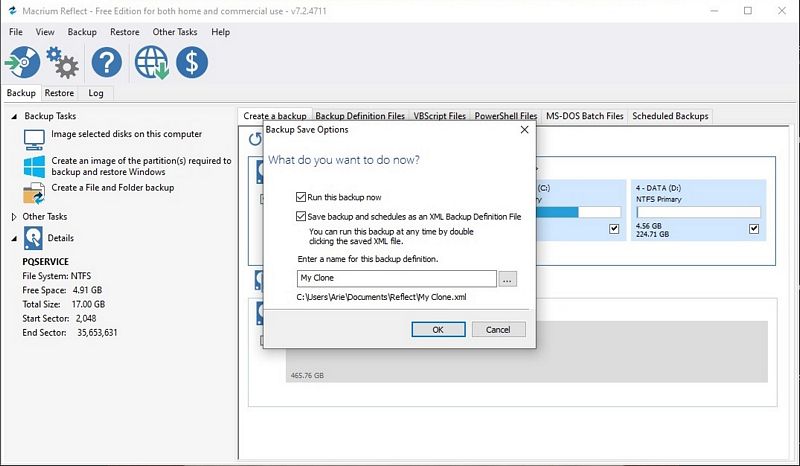Click Image selected disks on this computer
Viewport: 800px width, 466px height.
pyautogui.click(x=127, y=134)
